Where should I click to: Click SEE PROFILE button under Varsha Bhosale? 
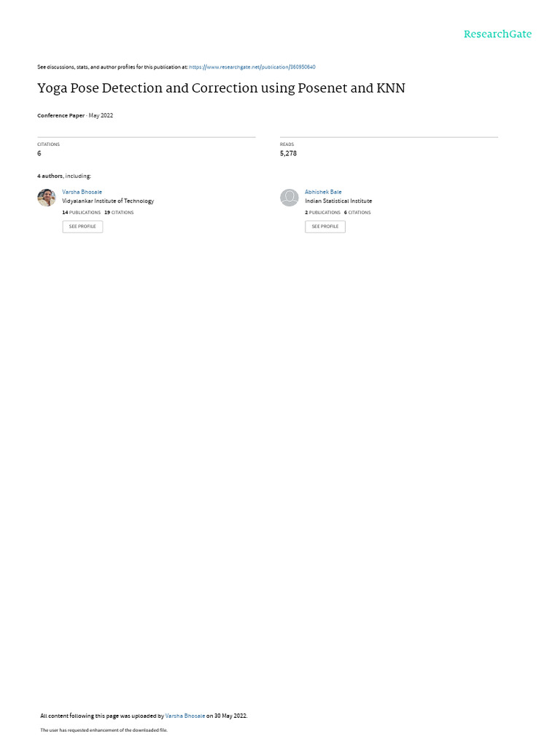(x=82, y=226)
